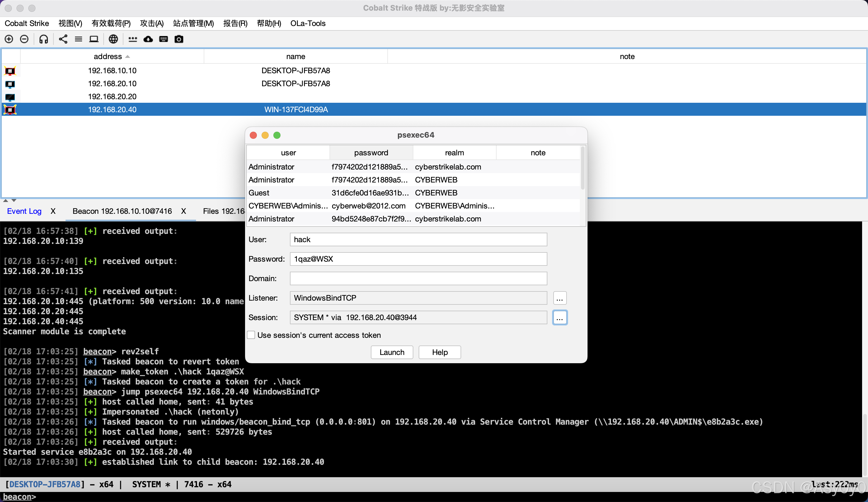Screen dimensions: 868x502
Task: Open downloaded files via cloud download icon
Action: click(x=148, y=39)
